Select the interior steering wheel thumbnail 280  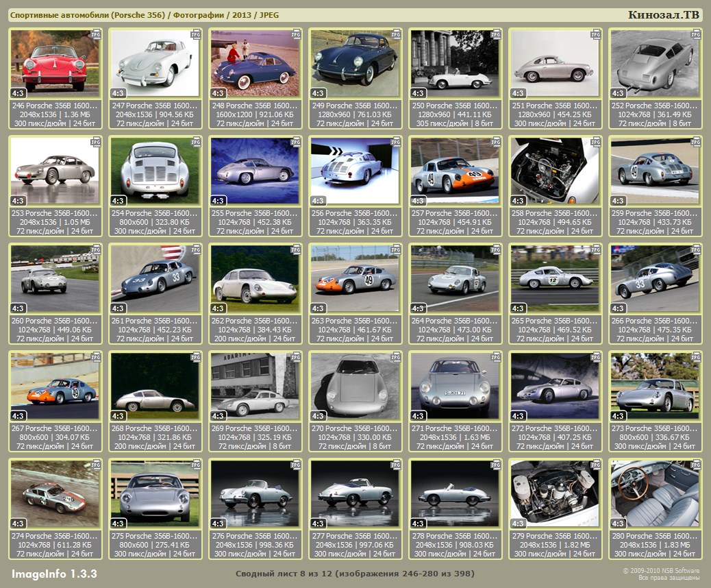click(654, 493)
